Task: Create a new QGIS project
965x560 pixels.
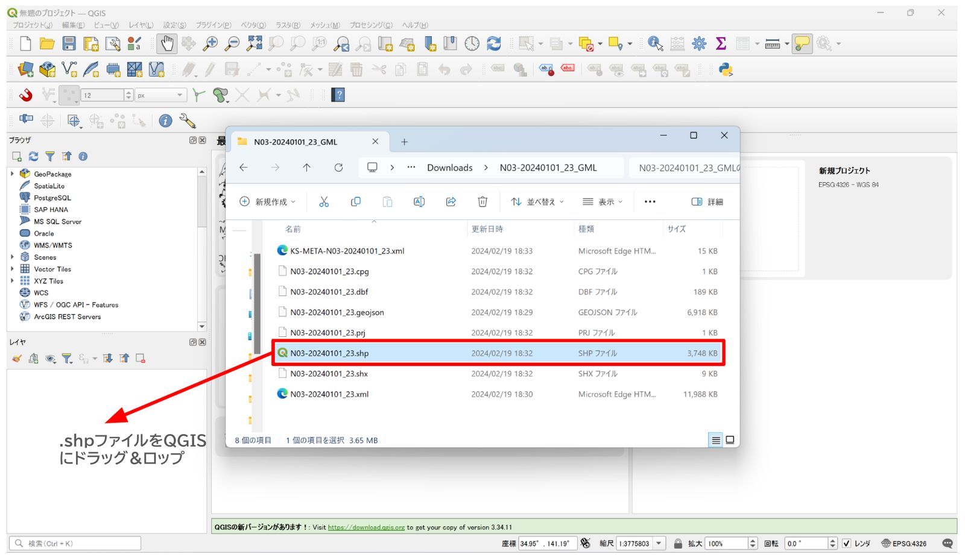Action: 25,43
